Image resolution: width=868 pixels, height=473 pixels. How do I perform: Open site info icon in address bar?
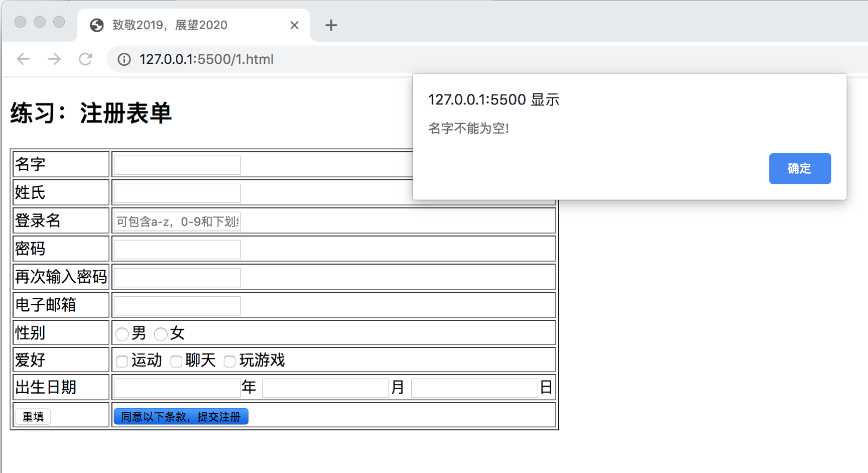(x=124, y=59)
